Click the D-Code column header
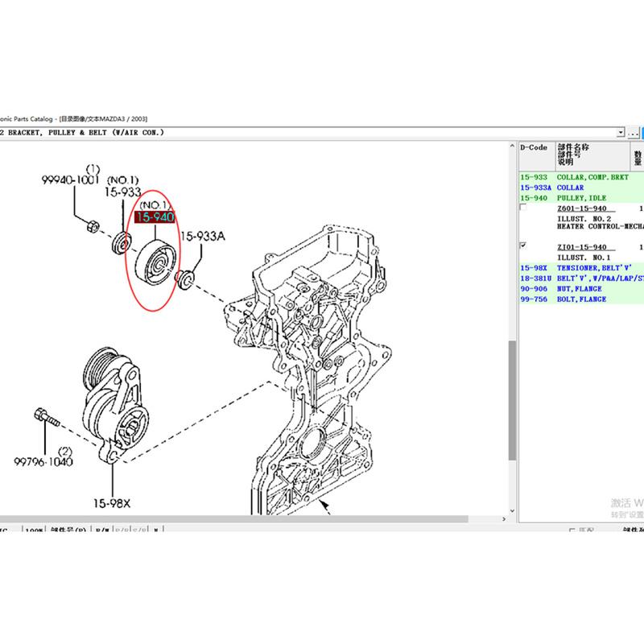Screen dimensions: 644x644 point(537,156)
